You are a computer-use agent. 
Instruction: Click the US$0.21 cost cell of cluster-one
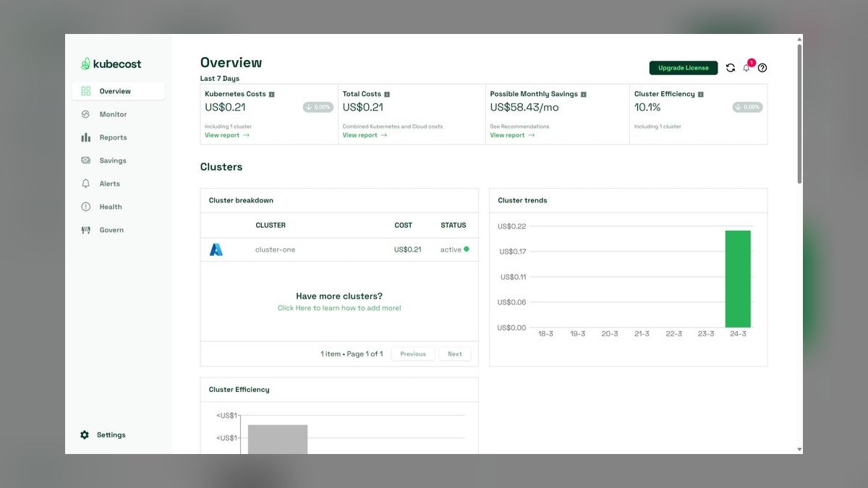(x=408, y=249)
